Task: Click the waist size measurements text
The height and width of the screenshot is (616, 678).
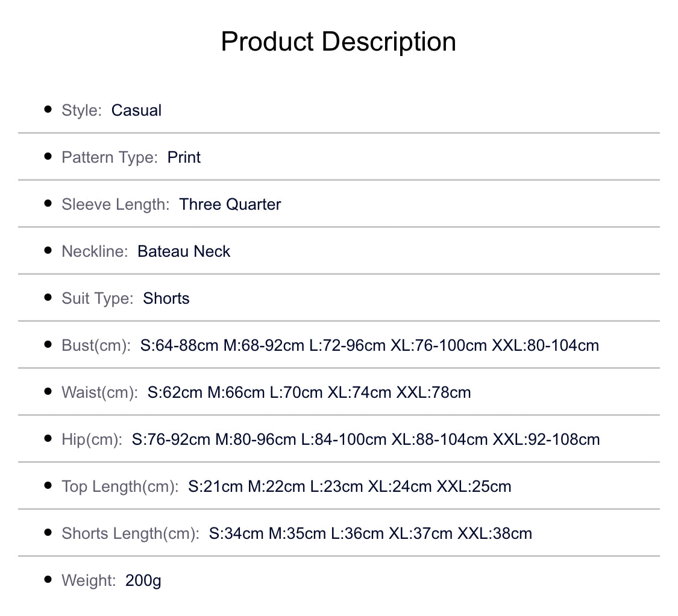Action: [x=309, y=392]
